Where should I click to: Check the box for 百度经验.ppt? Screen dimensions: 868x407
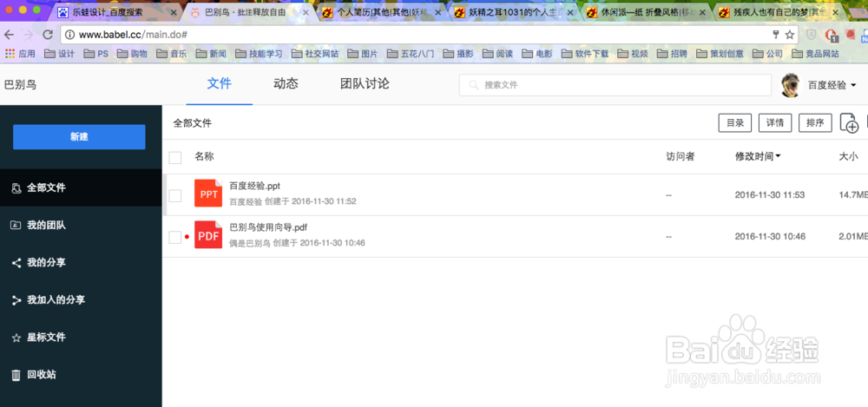coord(175,195)
